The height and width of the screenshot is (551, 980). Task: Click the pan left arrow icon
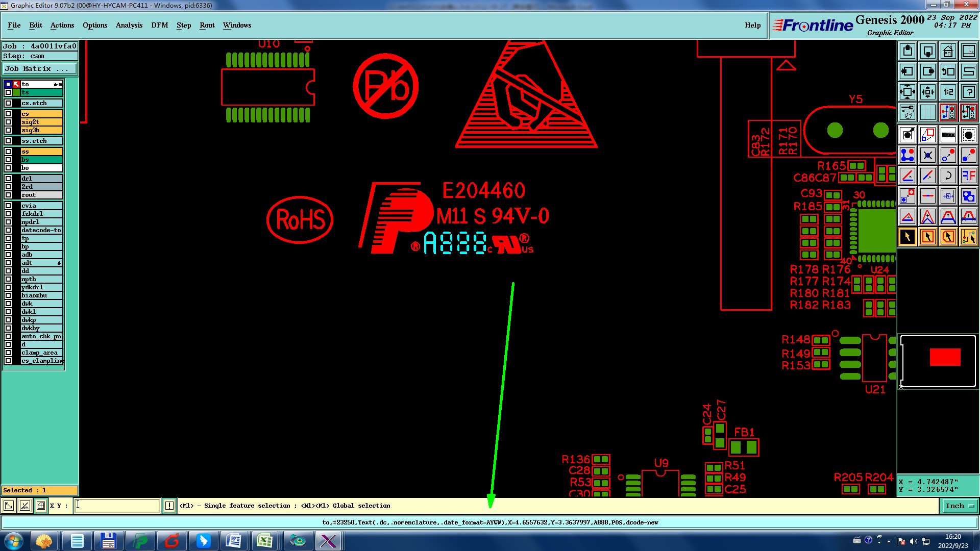click(x=908, y=71)
